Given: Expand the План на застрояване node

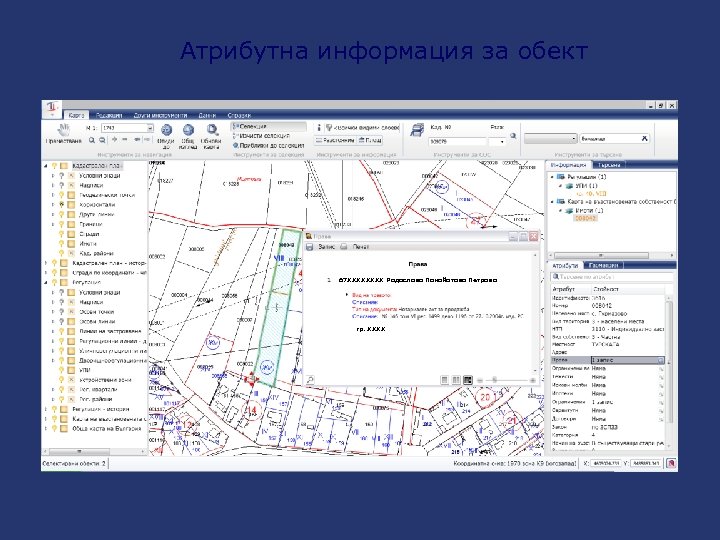Looking at the screenshot, I should (x=53, y=331).
